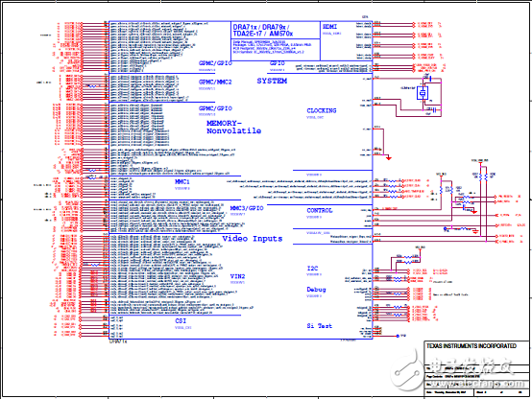
Task: Click the I2C section label
Action: (312, 269)
